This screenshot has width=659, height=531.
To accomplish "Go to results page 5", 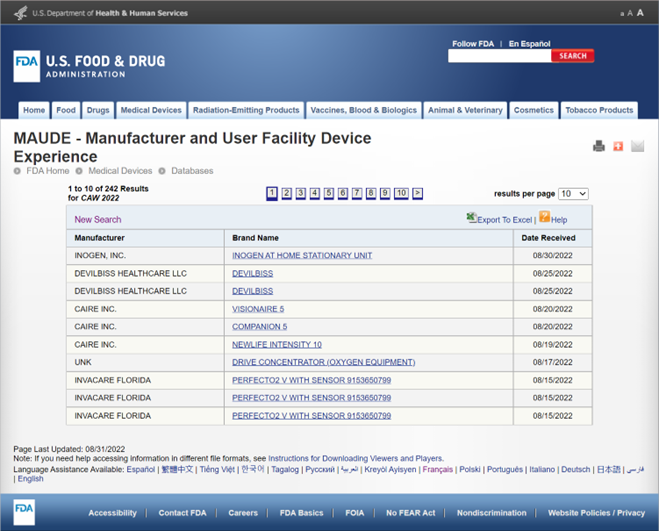I will point(329,193).
